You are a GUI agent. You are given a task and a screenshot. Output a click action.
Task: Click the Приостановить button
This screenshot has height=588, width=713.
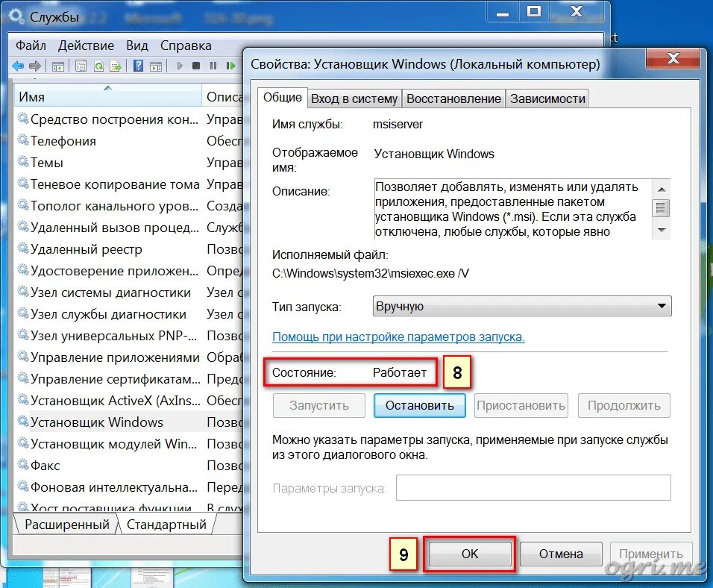521,405
